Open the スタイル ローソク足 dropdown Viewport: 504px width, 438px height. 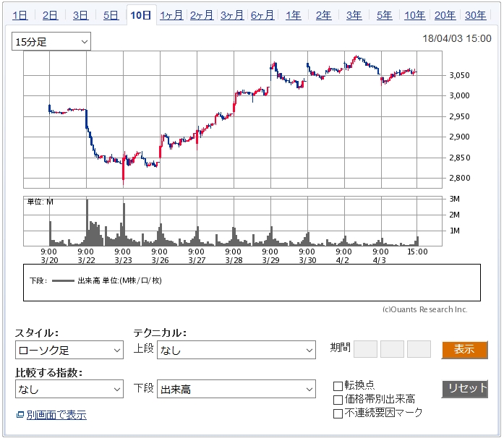(69, 350)
